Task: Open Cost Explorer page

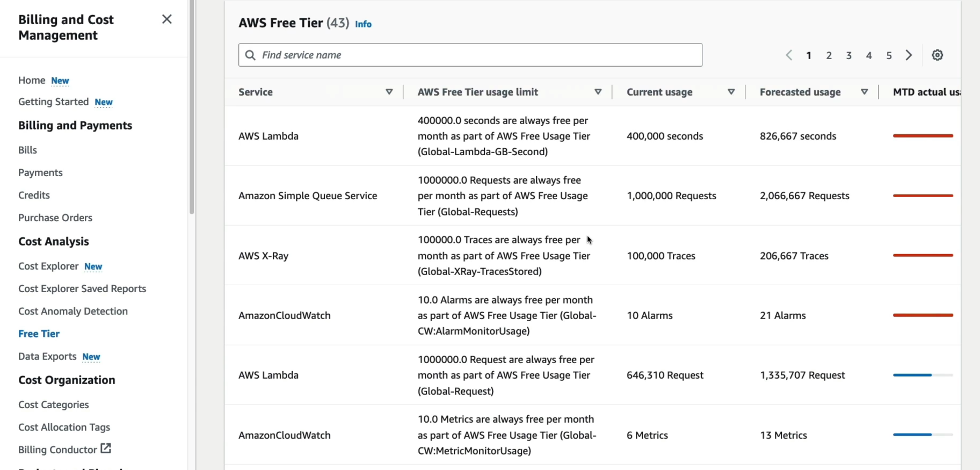Action: tap(48, 266)
